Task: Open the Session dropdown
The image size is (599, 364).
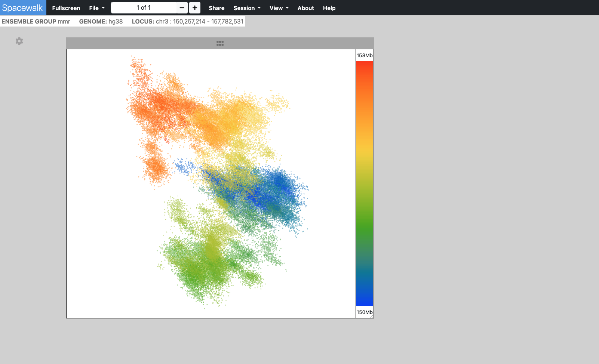Action: pyautogui.click(x=247, y=8)
